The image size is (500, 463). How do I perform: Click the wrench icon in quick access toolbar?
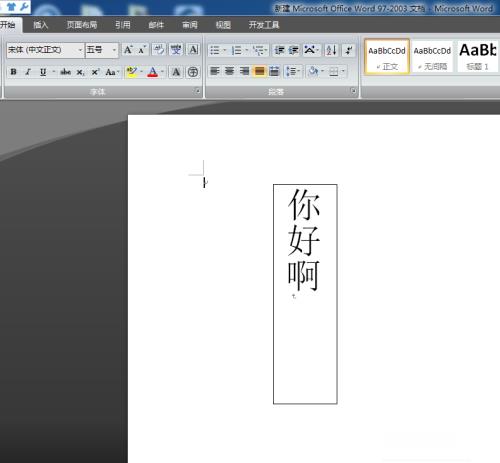pos(24,6)
